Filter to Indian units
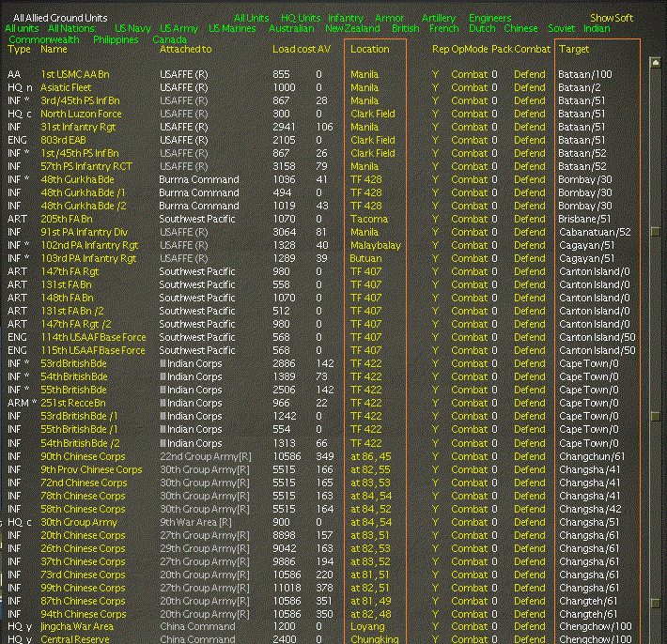The height and width of the screenshot is (644, 667). 597,28
